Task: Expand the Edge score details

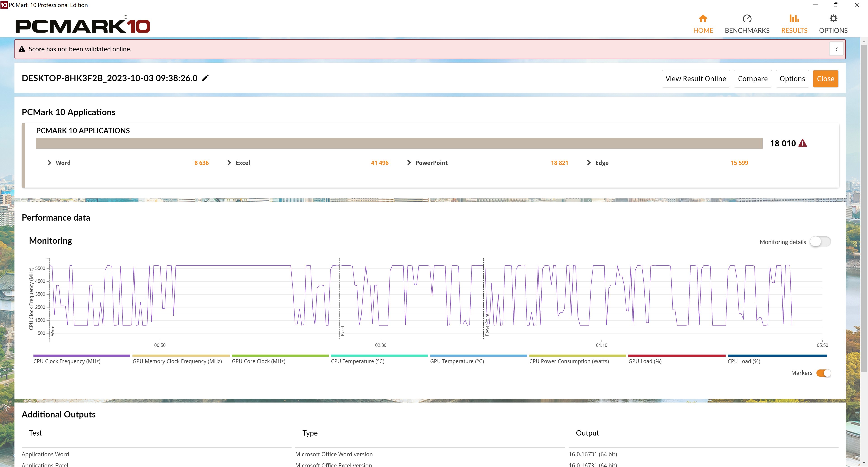Action: (589, 163)
